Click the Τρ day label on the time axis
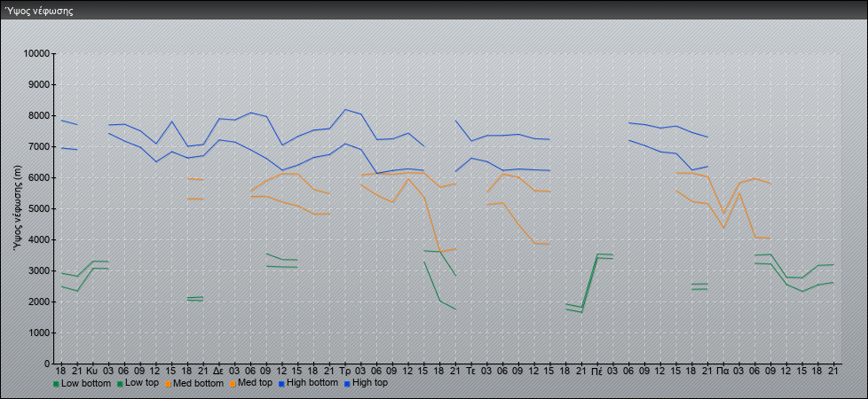868x399 pixels. tap(345, 371)
